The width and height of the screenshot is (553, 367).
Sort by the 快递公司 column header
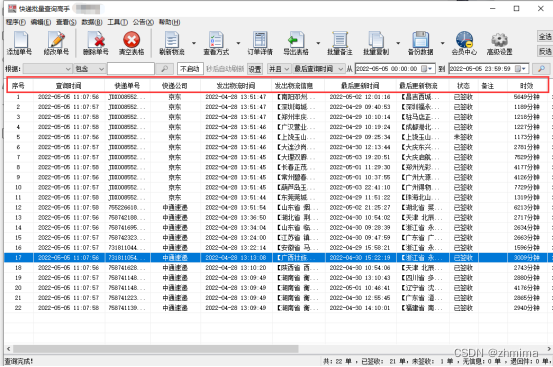(x=175, y=86)
